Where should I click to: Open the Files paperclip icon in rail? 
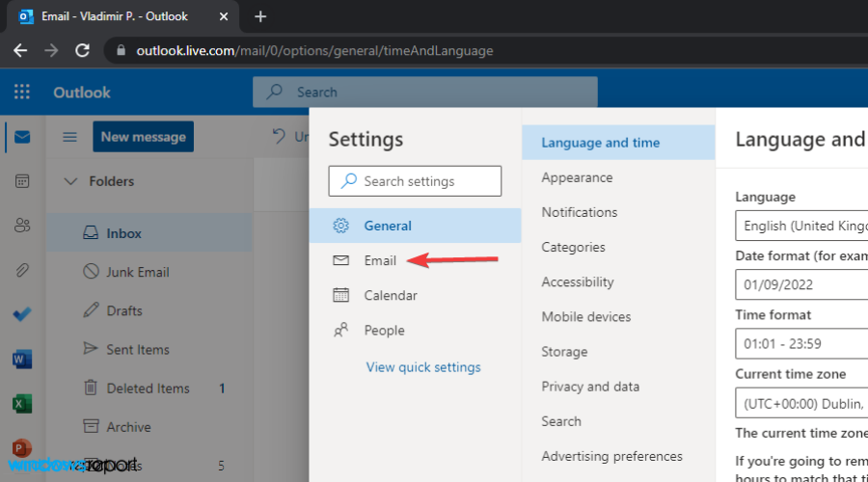(x=22, y=270)
